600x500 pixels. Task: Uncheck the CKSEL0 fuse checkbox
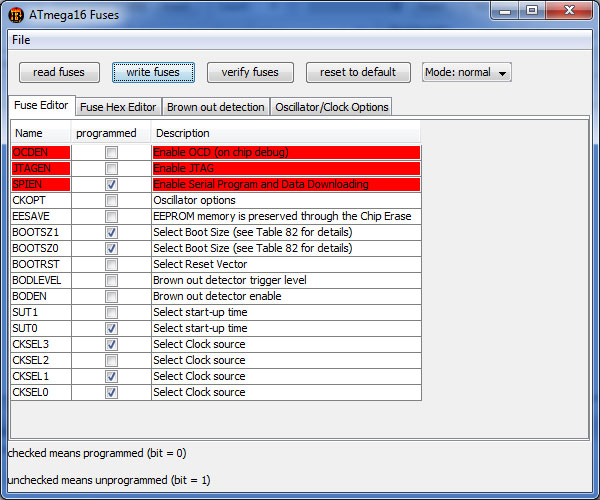(111, 393)
